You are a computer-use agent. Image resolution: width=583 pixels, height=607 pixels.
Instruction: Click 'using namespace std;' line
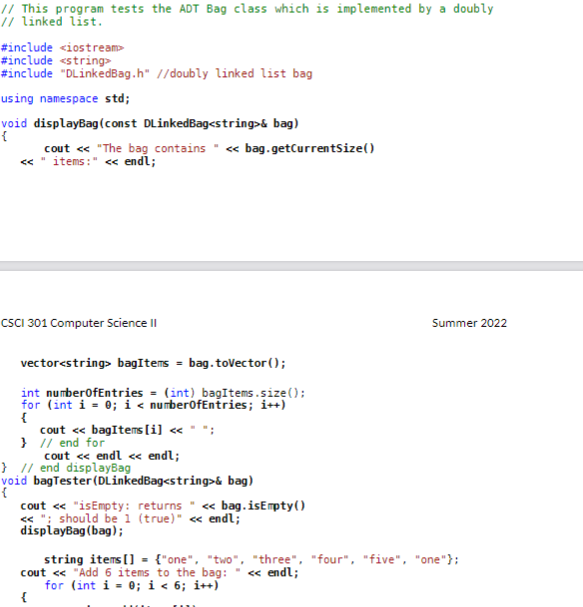(x=65, y=99)
